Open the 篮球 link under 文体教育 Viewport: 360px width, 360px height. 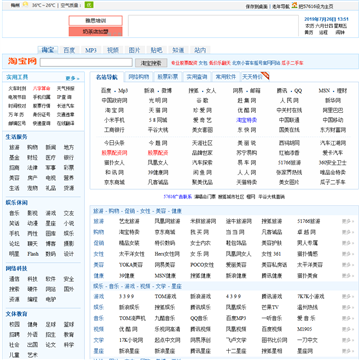[x=69, y=324]
